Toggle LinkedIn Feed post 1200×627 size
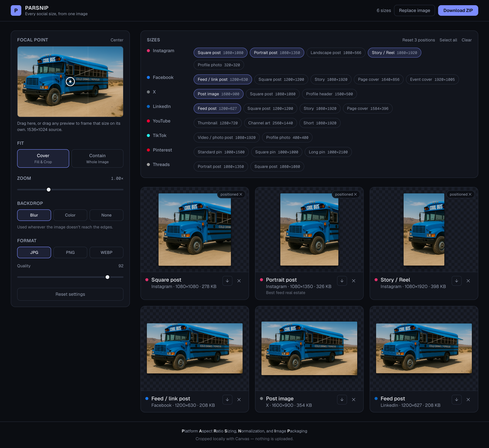Image resolution: width=489 pixels, height=448 pixels. [217, 108]
